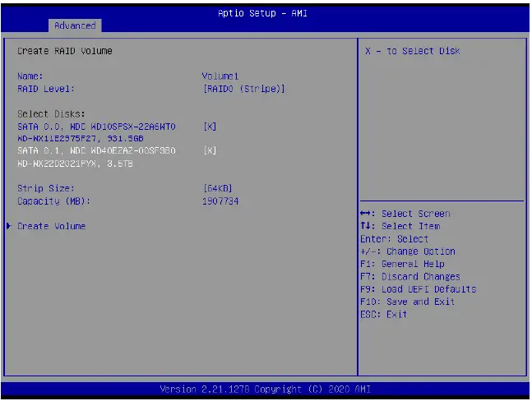
Task: Click the F9: Load UEFI Defaults hint
Action: [x=419, y=289]
